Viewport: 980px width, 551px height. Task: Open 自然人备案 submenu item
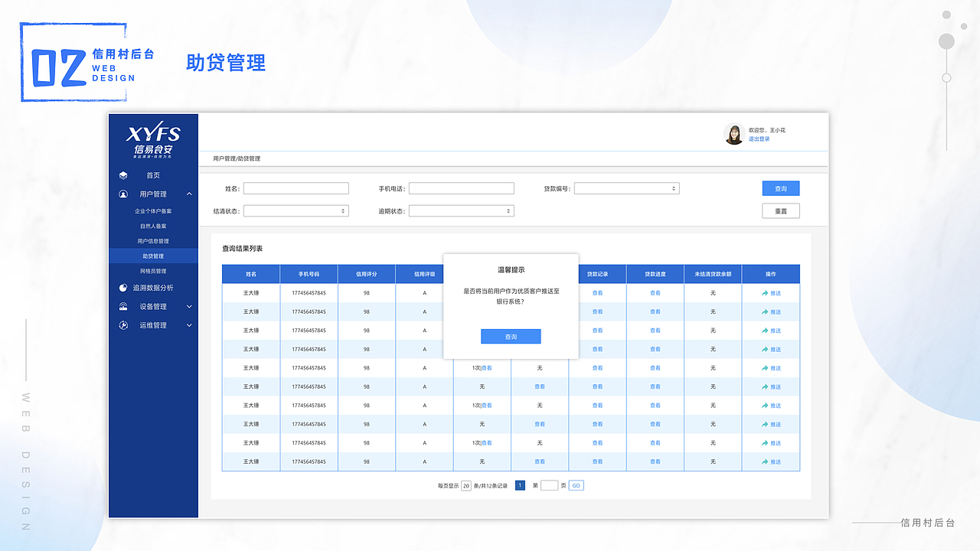pos(153,227)
